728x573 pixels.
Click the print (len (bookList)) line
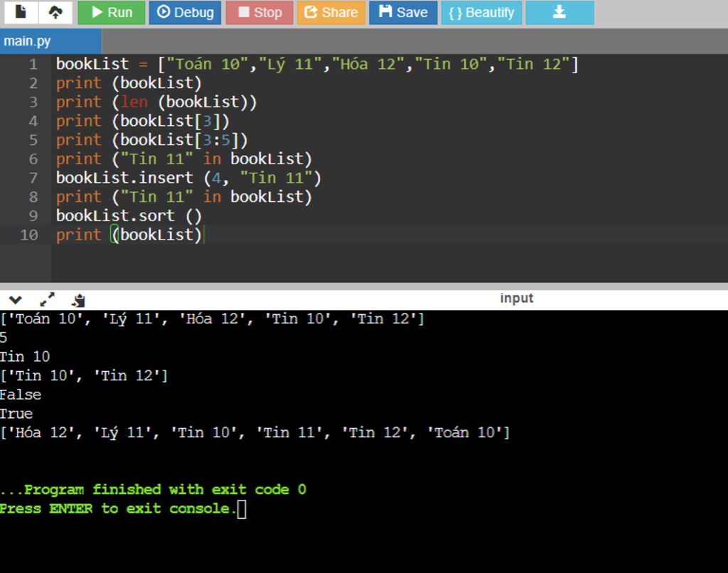point(156,102)
